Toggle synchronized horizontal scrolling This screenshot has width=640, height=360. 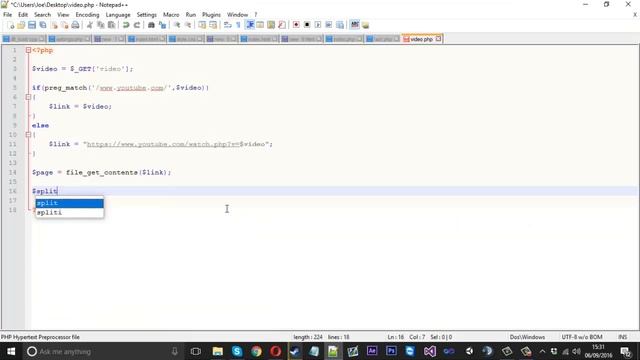(x=213, y=25)
